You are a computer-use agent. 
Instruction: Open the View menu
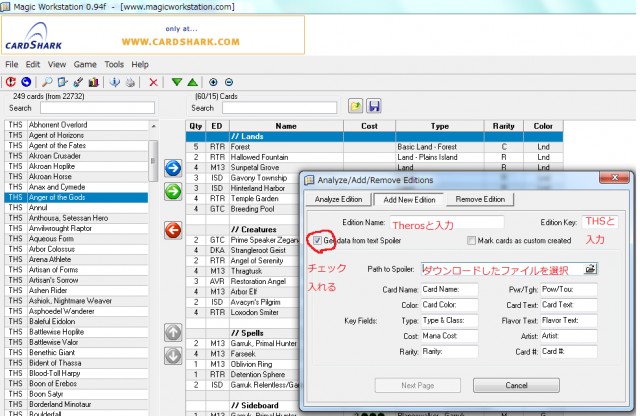[x=57, y=65]
